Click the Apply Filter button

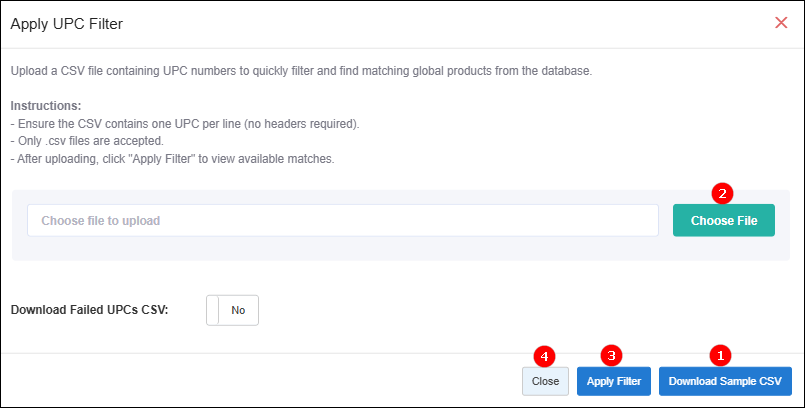614,381
